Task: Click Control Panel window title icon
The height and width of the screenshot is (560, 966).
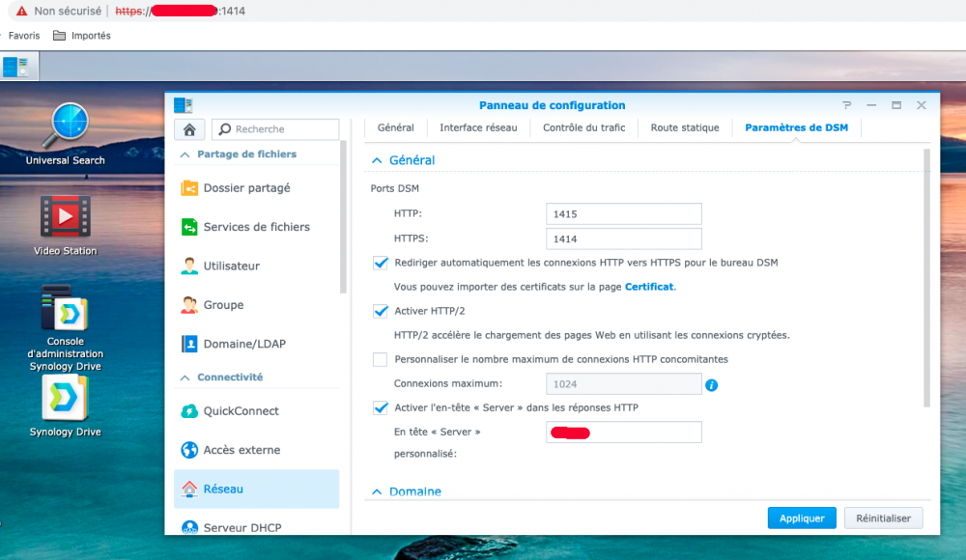Action: click(x=183, y=105)
